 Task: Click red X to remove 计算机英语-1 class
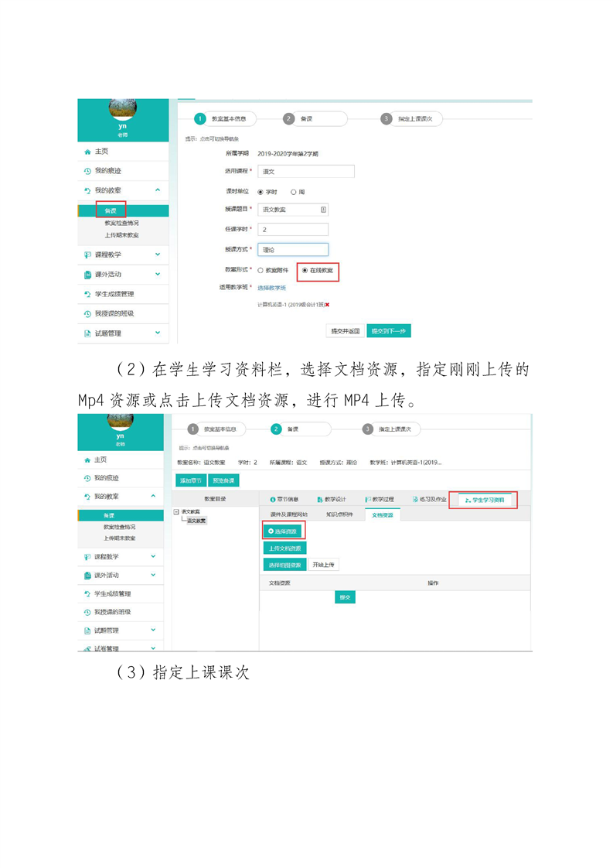tap(328, 305)
